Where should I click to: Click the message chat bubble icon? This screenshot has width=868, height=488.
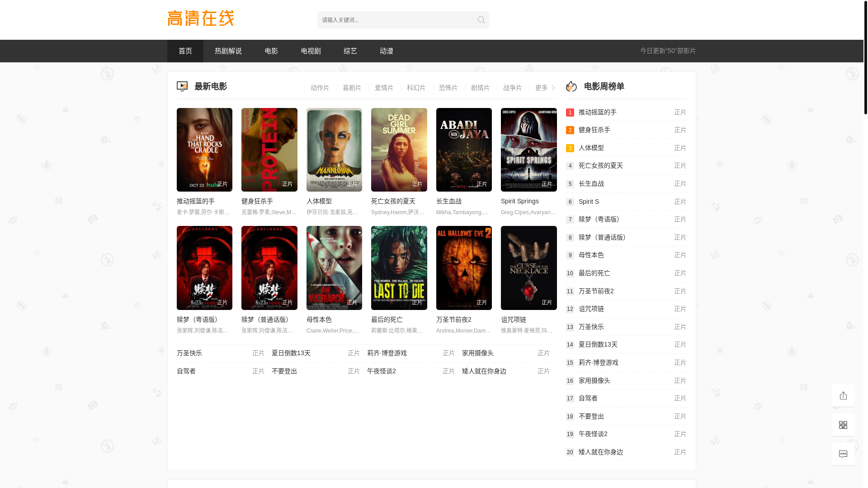pos(843,454)
